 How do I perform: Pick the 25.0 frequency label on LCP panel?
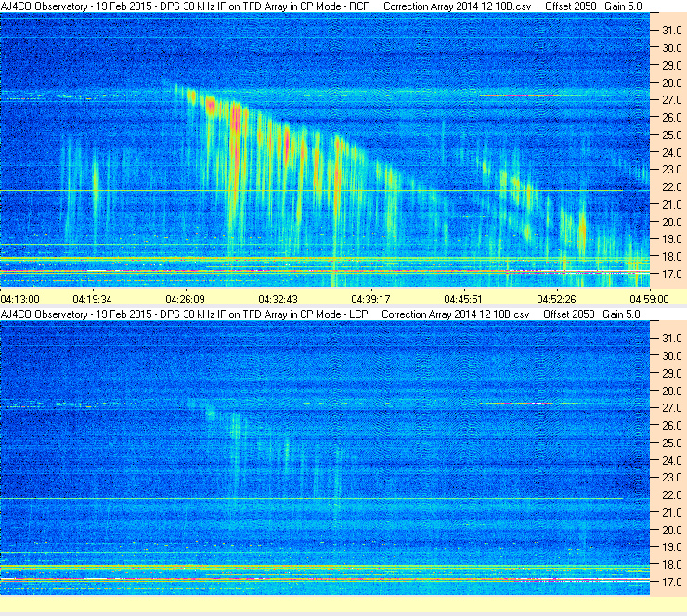click(x=672, y=443)
